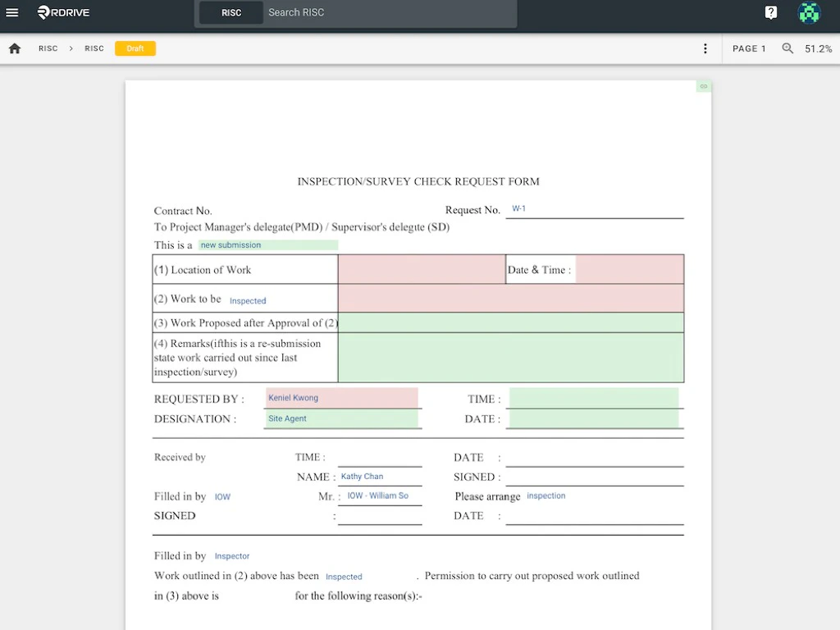Open the 'Inspector' filled-in-by selector
Viewport: 840px width, 630px height.
tap(232, 556)
